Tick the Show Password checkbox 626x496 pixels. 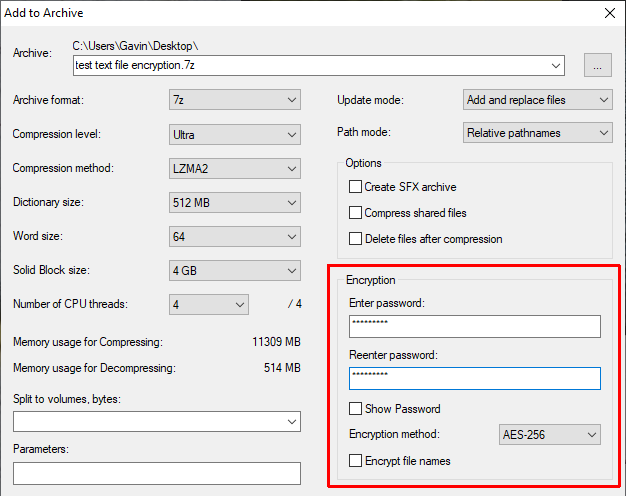355,409
